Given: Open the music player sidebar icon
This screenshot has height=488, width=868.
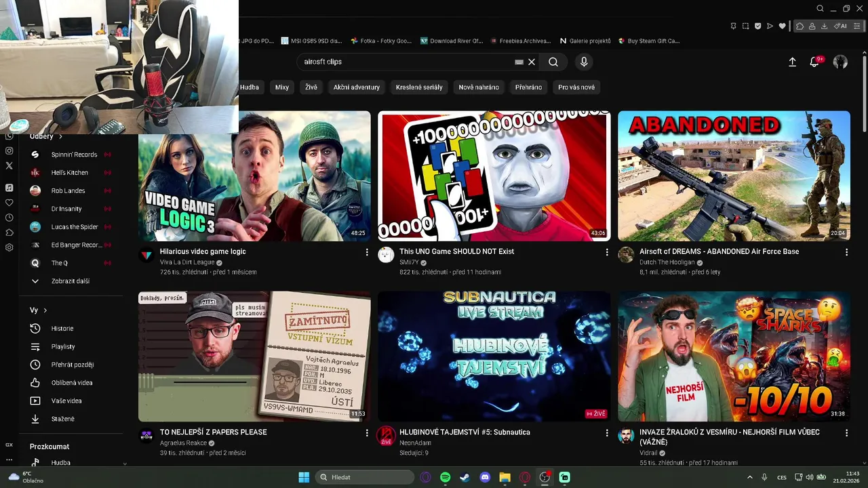Looking at the screenshot, I should pos(9,188).
